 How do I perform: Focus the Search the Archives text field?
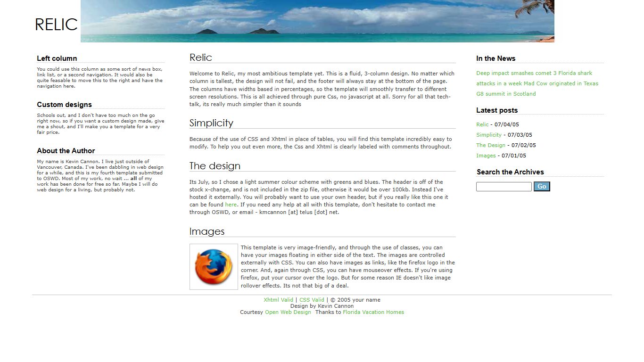tap(504, 187)
